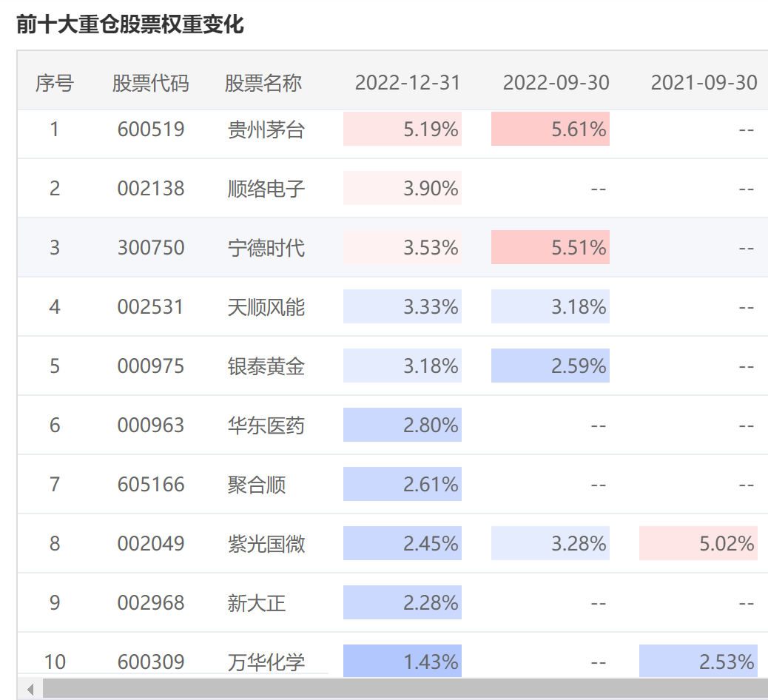Screen dimensions: 768x700
Task: Click the 5.19% weight for 贵州茅台
Action: (x=402, y=129)
